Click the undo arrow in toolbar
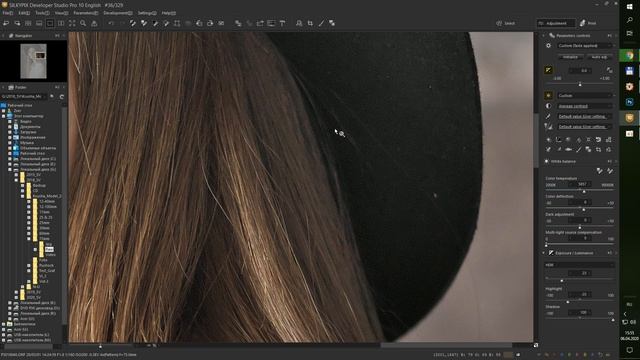 point(111,23)
